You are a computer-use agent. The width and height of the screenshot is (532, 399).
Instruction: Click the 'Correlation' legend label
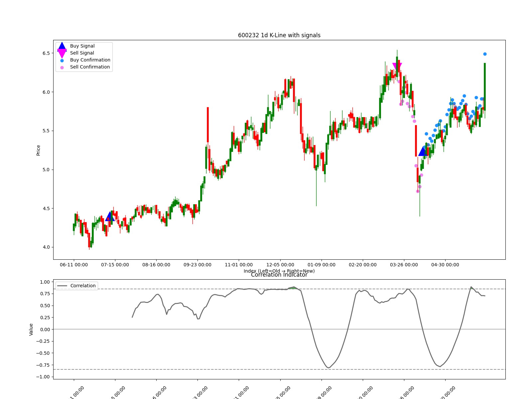pyautogui.click(x=83, y=286)
